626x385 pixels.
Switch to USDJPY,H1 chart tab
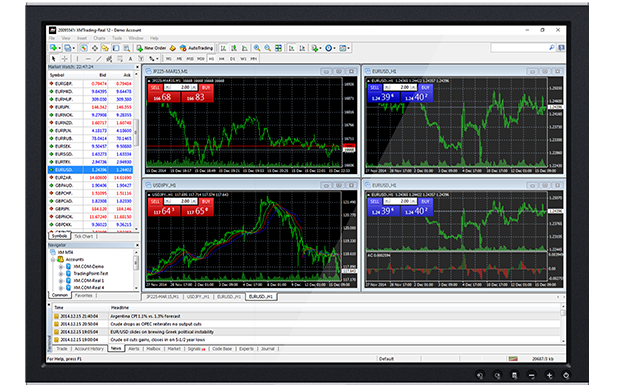click(198, 297)
